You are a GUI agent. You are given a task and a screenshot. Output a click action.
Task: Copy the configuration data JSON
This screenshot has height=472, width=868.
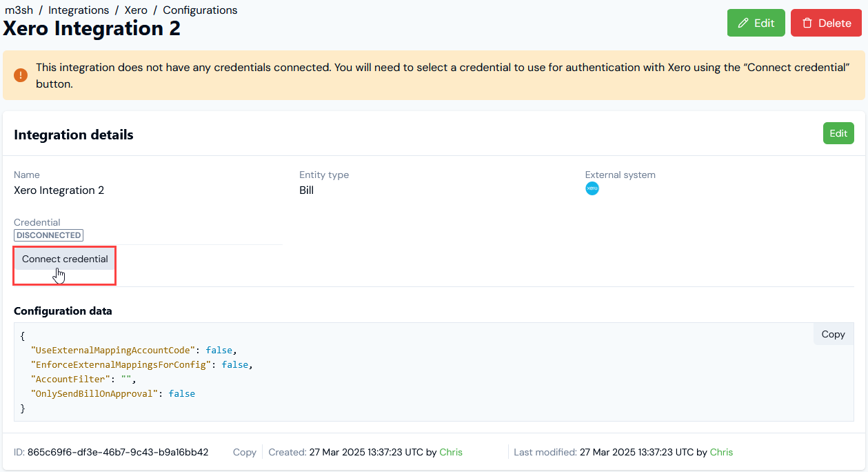[833, 334]
